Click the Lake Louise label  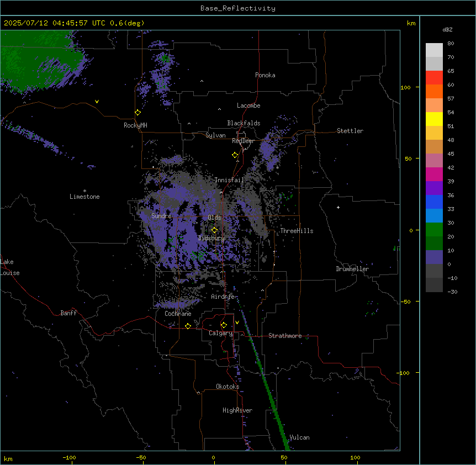point(10,267)
